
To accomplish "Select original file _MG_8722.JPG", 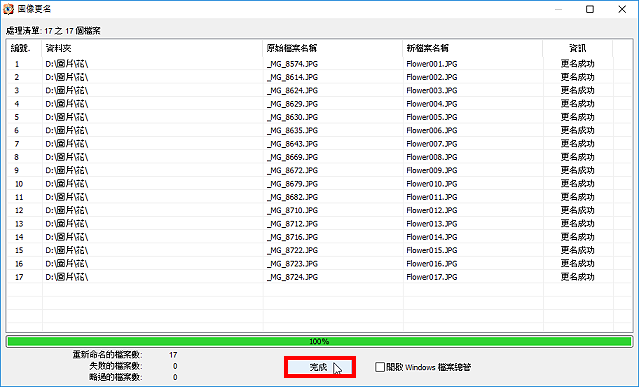I will pyautogui.click(x=292, y=250).
